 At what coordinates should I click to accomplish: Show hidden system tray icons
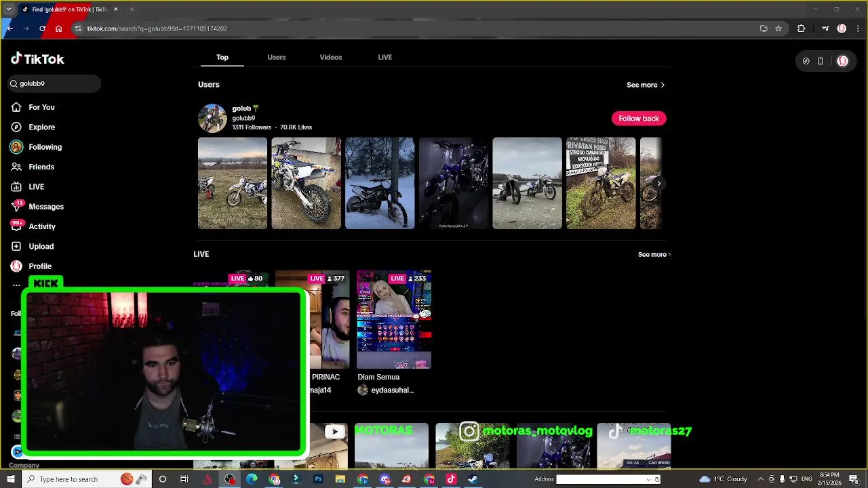pos(760,479)
